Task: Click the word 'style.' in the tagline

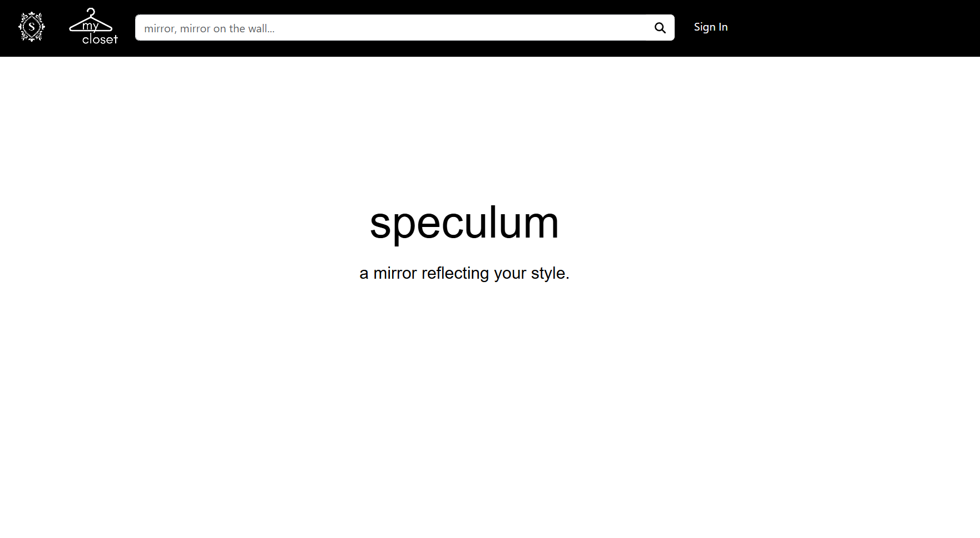Action: pos(550,273)
